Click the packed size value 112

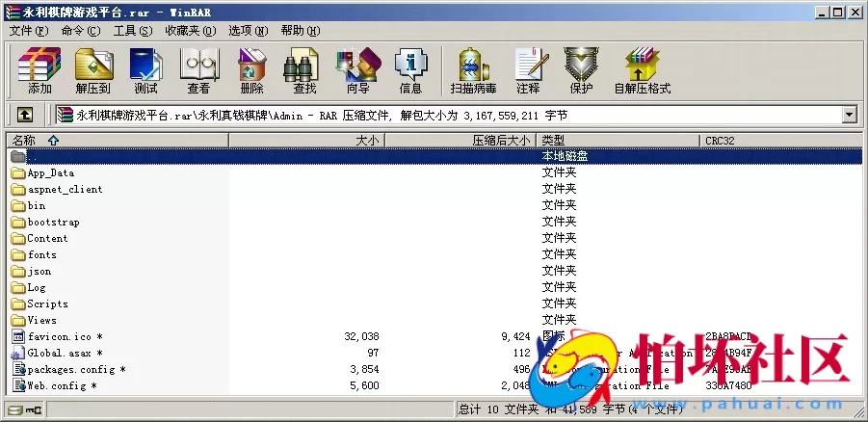coord(522,353)
